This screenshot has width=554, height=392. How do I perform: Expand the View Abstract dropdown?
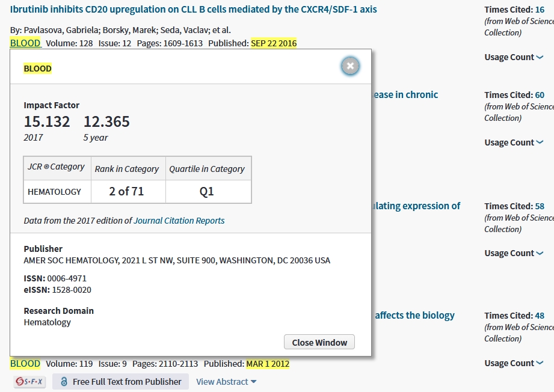(226, 382)
